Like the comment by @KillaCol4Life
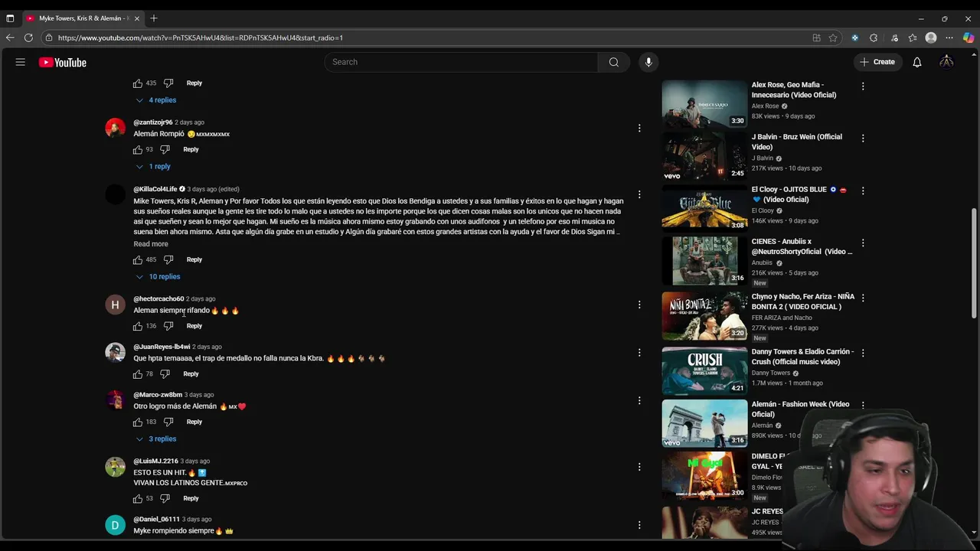This screenshot has height=551, width=980. 138,259
